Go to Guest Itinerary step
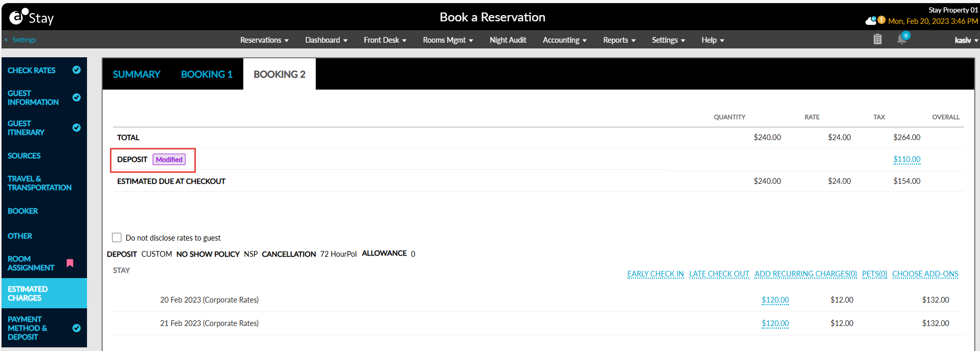Viewport: 980px width, 351px height. (26, 128)
